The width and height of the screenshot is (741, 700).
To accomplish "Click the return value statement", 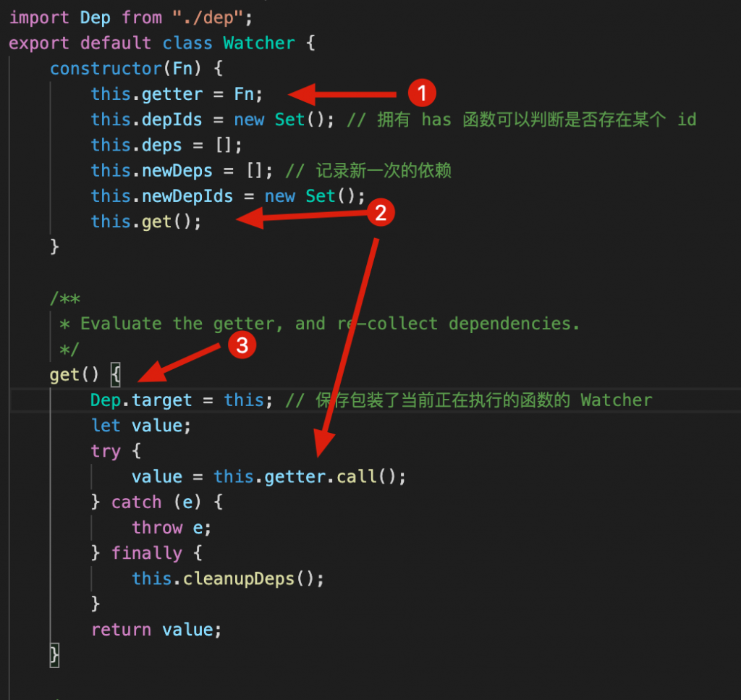I will [156, 630].
